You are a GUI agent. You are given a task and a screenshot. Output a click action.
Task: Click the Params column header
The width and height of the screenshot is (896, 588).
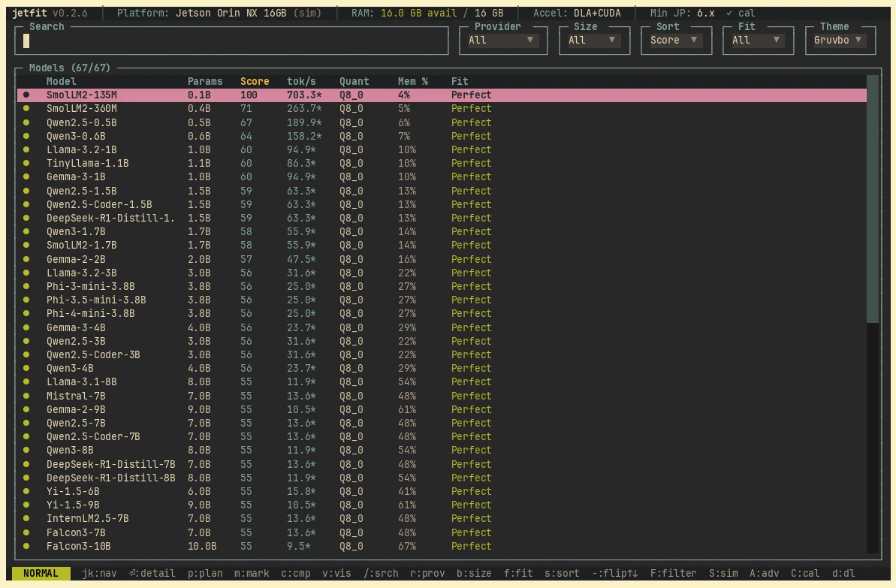click(204, 81)
